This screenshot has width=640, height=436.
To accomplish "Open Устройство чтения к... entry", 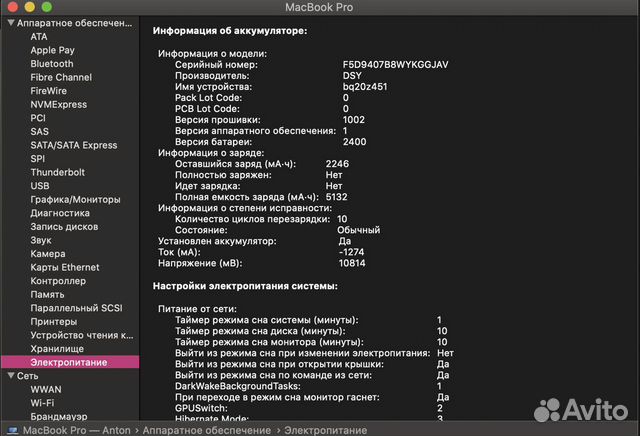I will point(82,335).
